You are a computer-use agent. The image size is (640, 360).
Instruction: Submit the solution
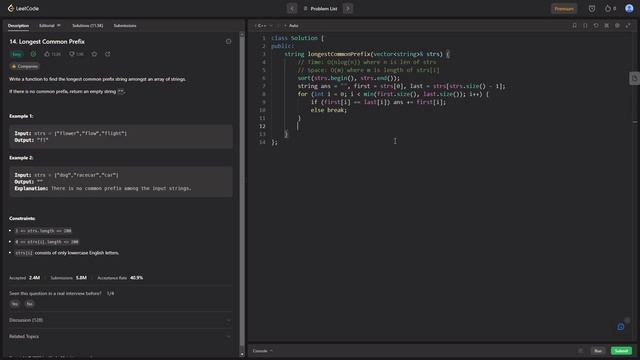click(621, 351)
